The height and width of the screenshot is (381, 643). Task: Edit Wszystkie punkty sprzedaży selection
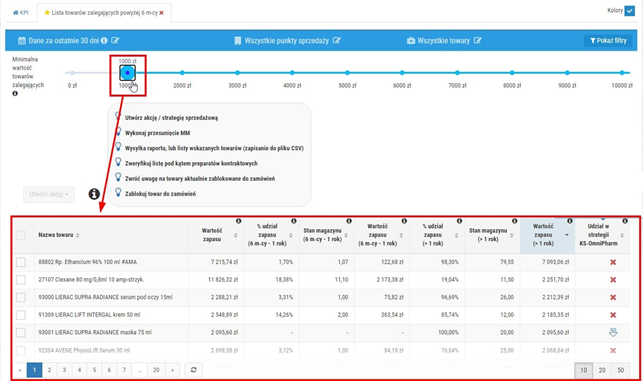[337, 40]
